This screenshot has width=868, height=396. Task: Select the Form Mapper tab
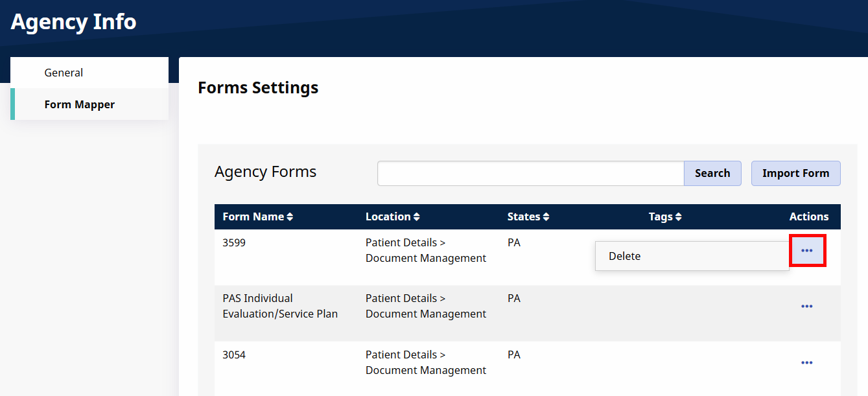click(x=79, y=104)
